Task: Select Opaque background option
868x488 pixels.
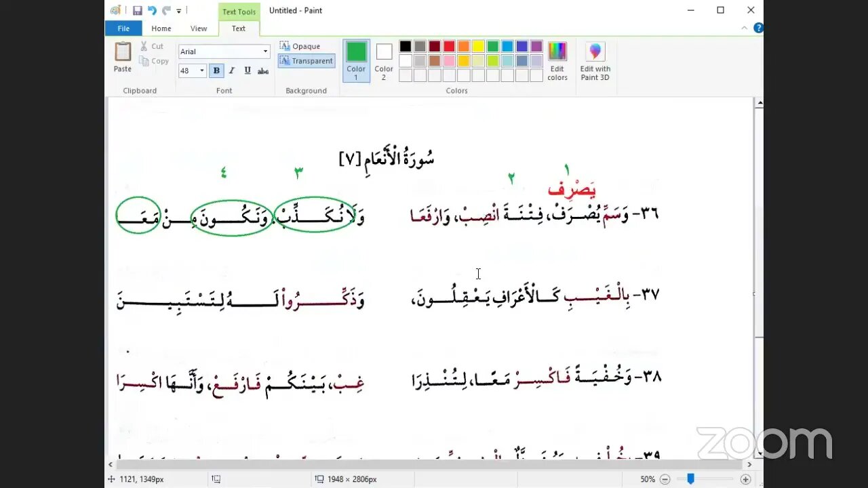Action: tap(300, 46)
